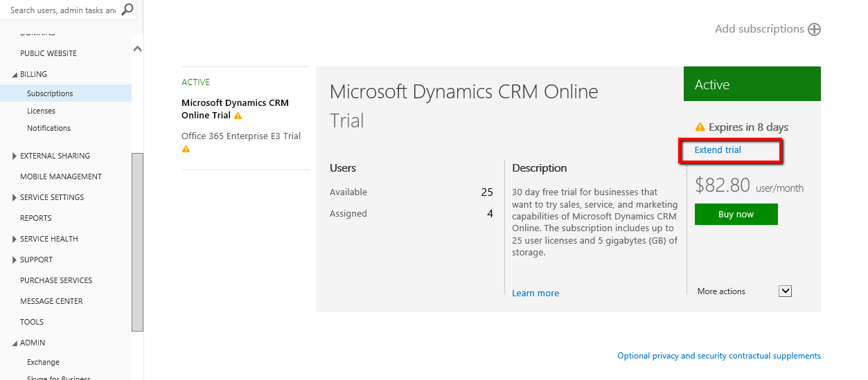
Task: Click the sidebar scroll up arrow
Action: click(x=137, y=49)
